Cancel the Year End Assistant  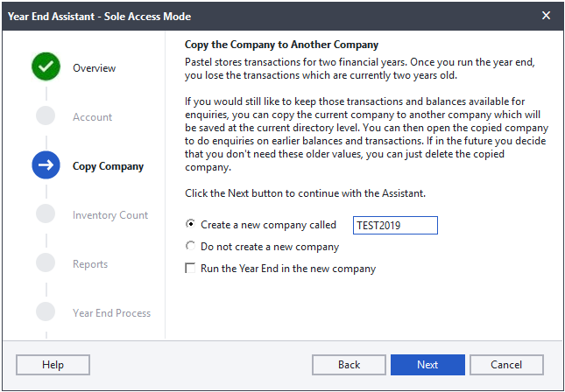(x=506, y=365)
